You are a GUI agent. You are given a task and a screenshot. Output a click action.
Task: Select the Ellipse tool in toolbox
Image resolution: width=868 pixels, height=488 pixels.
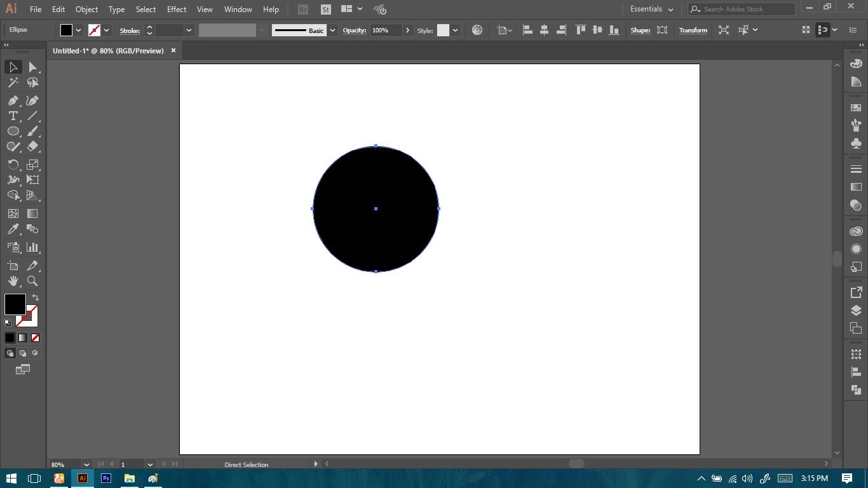click(x=13, y=131)
